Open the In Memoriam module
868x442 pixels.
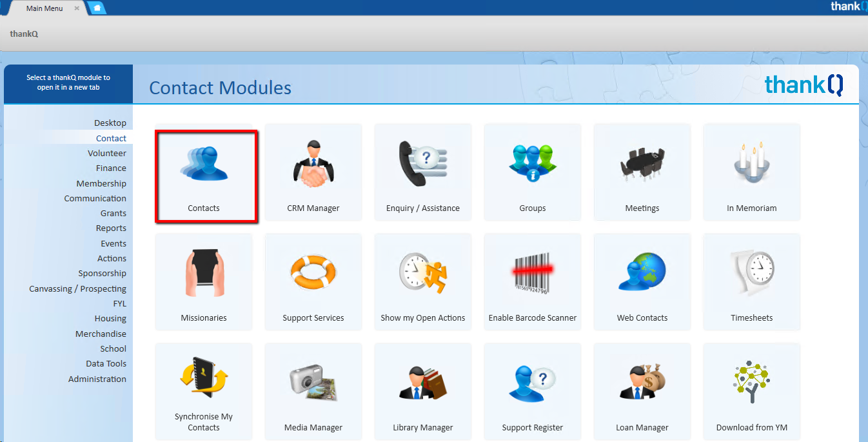[752, 172]
